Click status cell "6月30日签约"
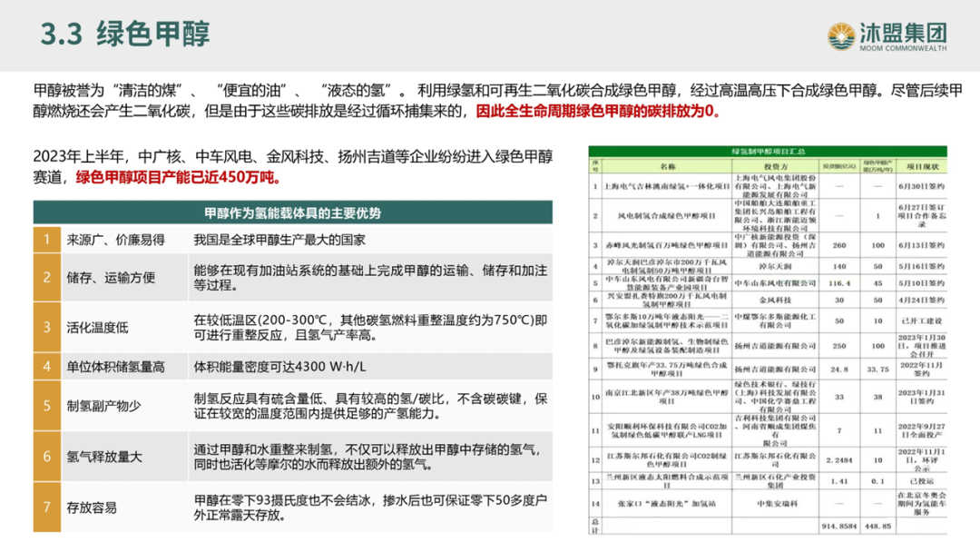 (x=922, y=186)
